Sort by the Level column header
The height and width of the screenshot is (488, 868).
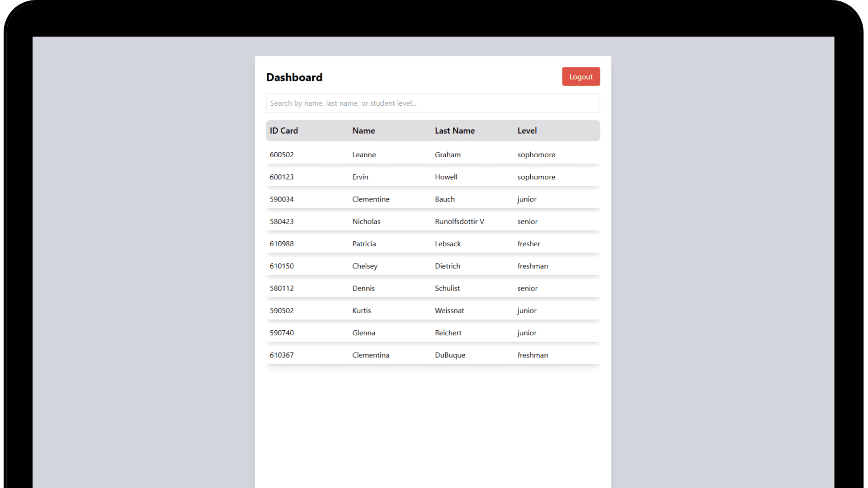(527, 131)
